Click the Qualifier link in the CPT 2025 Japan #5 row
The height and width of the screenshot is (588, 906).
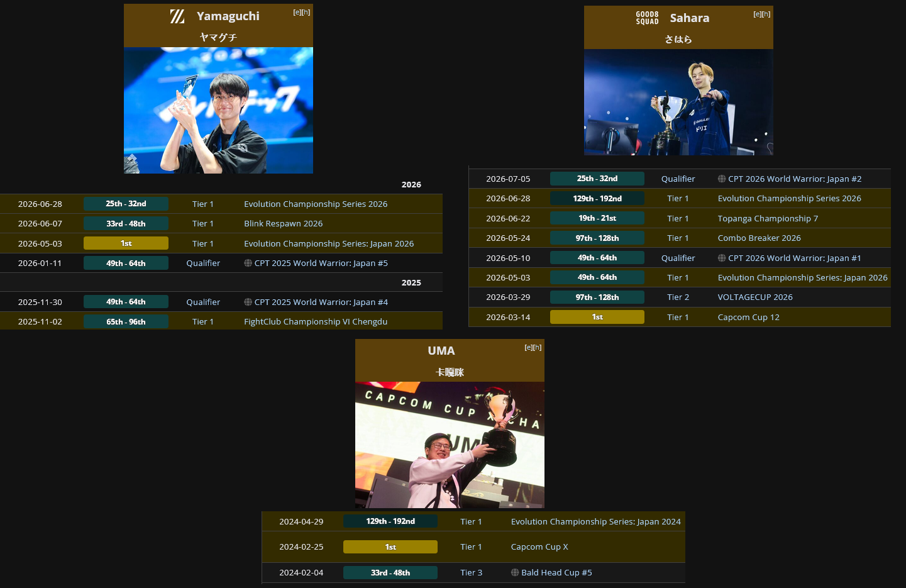click(x=203, y=263)
